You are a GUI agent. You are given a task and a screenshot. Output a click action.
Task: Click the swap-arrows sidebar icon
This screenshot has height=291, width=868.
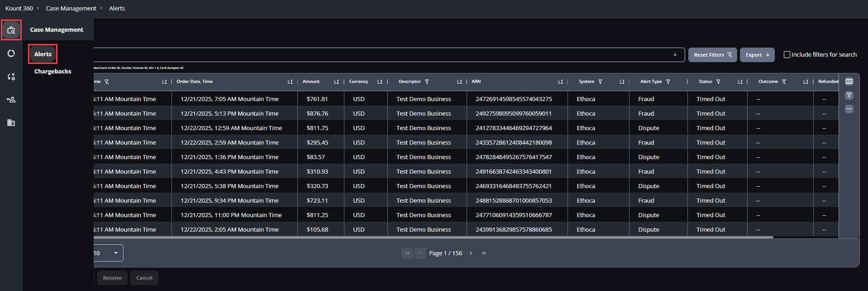pyautogui.click(x=11, y=77)
